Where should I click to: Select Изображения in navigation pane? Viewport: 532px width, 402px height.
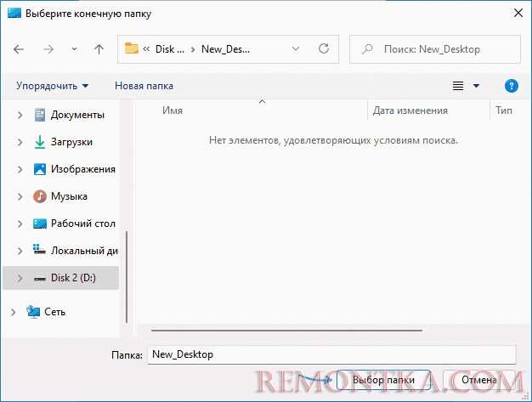click(x=83, y=169)
